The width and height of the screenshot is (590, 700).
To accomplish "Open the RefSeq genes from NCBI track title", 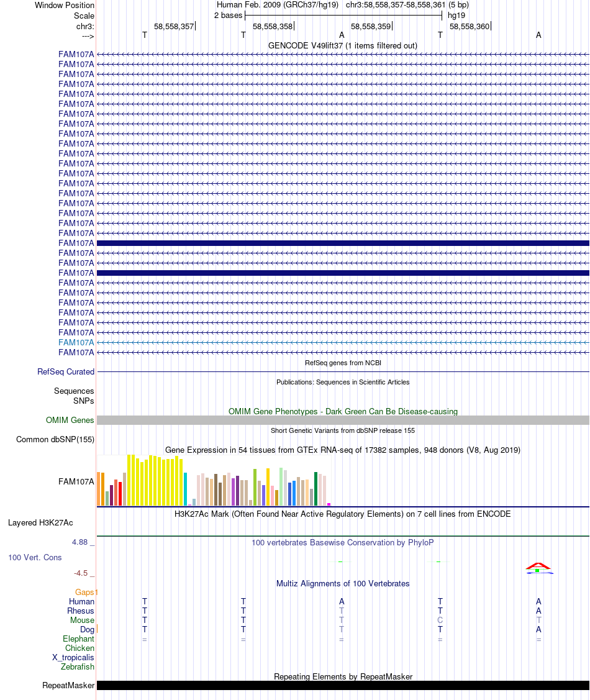I will click(x=343, y=363).
